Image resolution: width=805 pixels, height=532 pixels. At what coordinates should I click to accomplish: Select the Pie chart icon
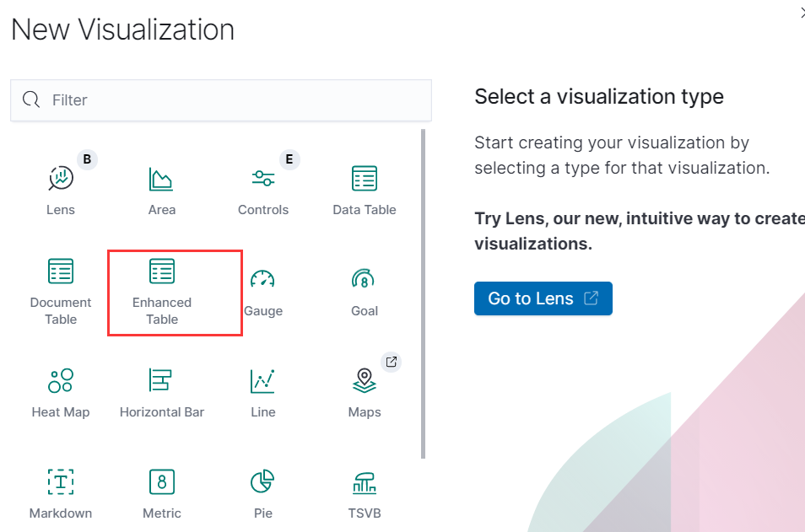point(262,481)
